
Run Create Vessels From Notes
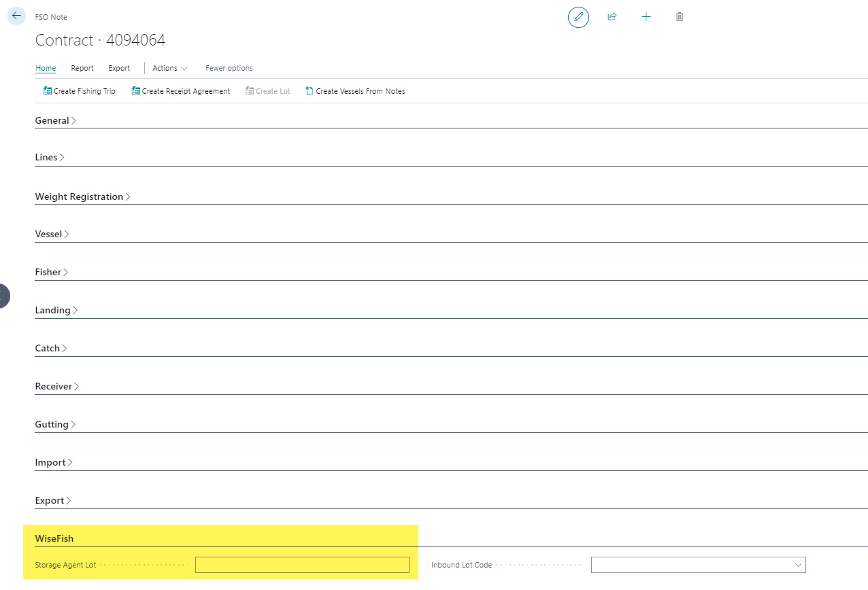(355, 91)
